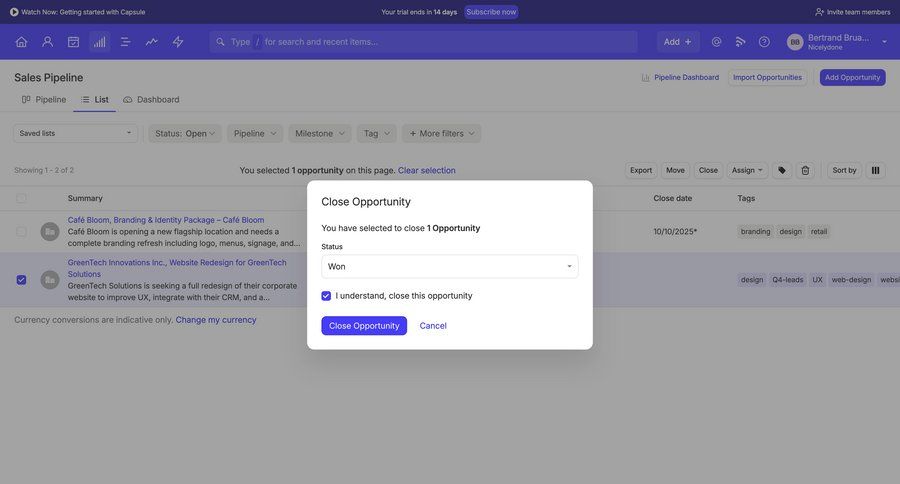
Task: Focus the search and recent items field
Action: point(430,42)
